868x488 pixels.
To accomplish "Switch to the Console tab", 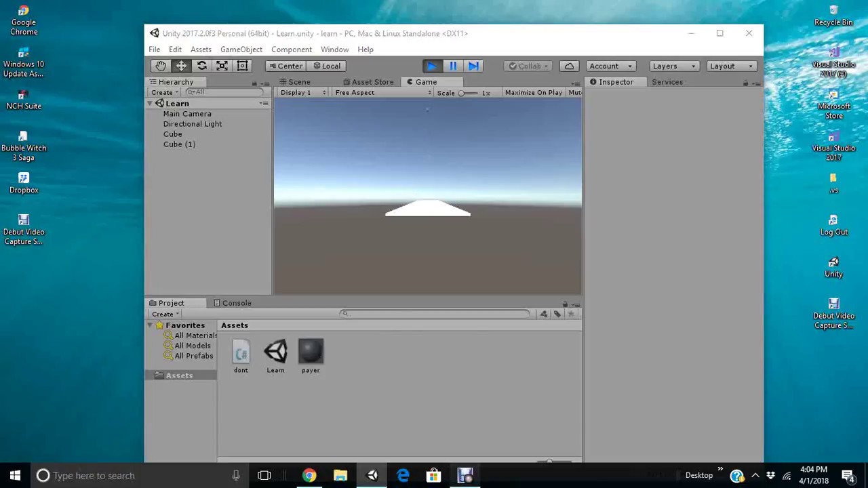I will click(x=232, y=303).
